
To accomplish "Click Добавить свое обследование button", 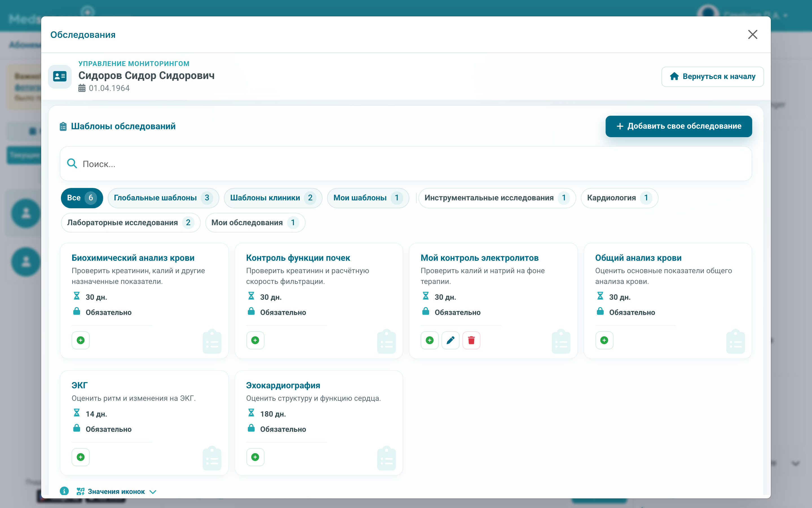I will [678, 126].
